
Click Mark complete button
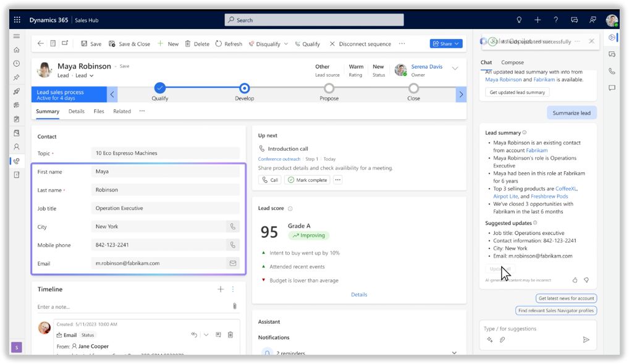[x=307, y=180]
